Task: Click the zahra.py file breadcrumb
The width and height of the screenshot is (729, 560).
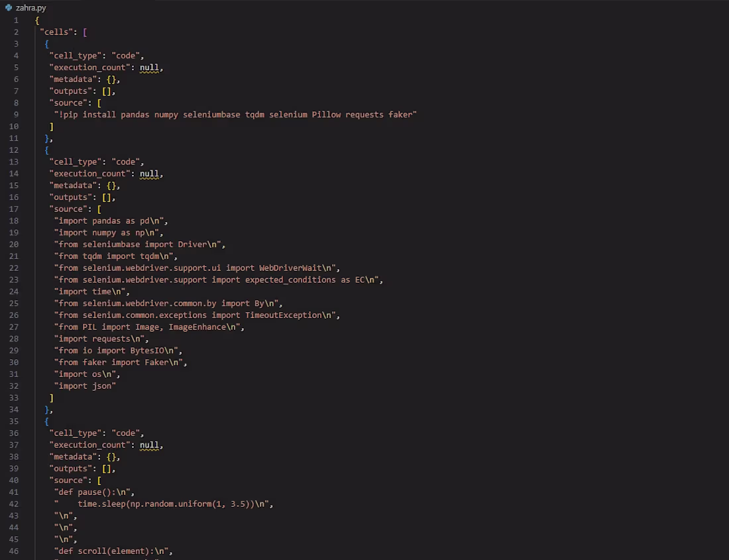Action: (30, 8)
